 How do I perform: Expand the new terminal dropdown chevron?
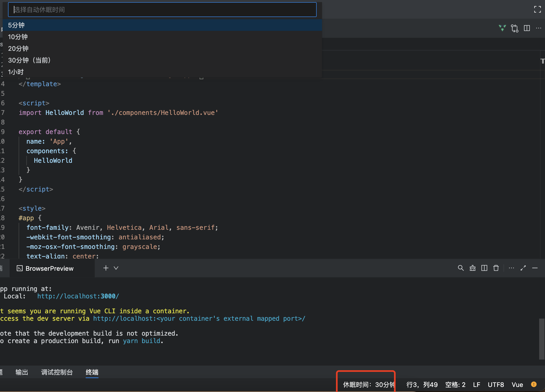click(x=116, y=268)
